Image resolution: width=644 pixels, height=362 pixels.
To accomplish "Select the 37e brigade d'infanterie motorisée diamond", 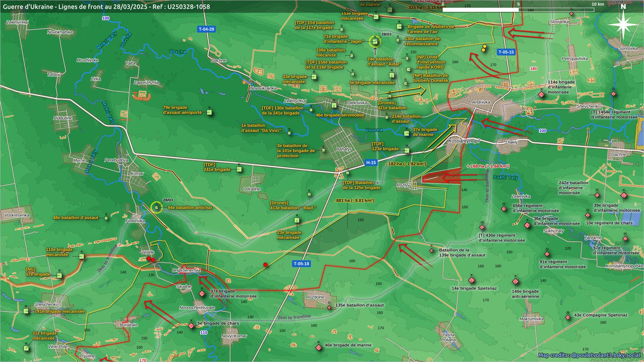I will (x=202, y=294).
